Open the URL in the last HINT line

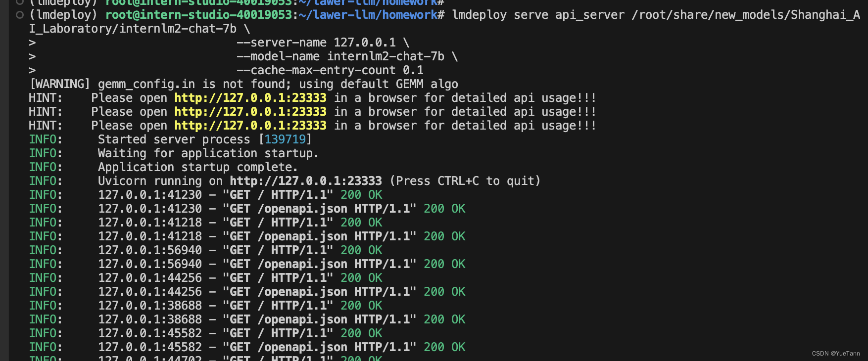[250, 126]
